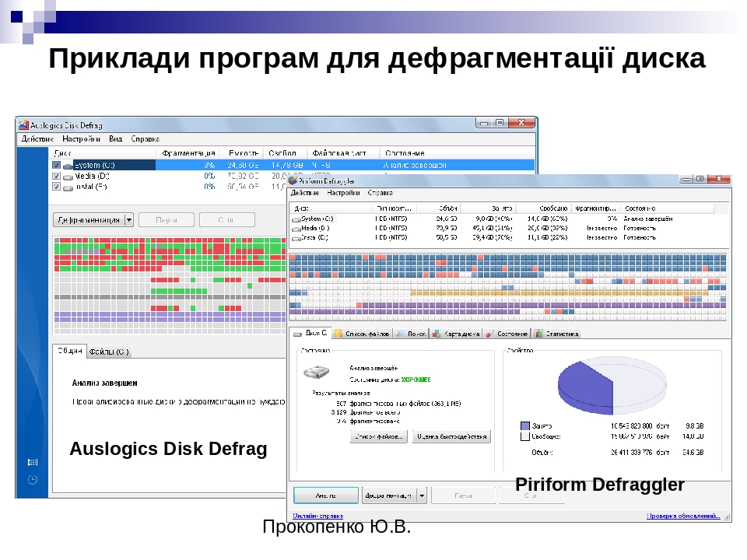This screenshot has width=747, height=560.
Task: Click the ХОРОШЕЕ disk state text in Defraggler
Action: [416, 380]
